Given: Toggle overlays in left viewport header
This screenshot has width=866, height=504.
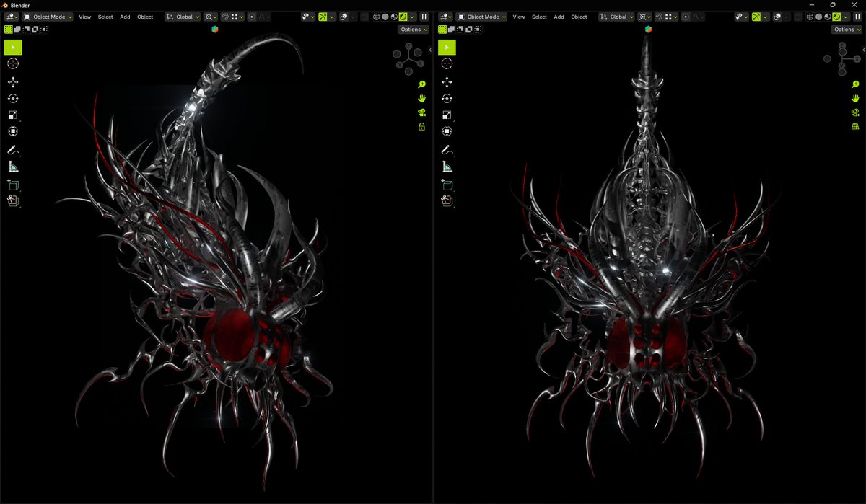Looking at the screenshot, I should tap(344, 17).
